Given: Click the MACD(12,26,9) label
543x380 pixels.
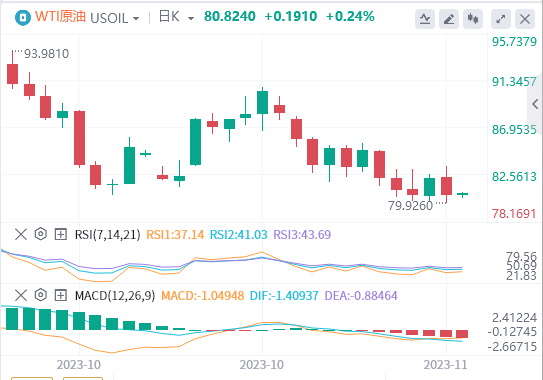Looking at the screenshot, I should 115,296.
